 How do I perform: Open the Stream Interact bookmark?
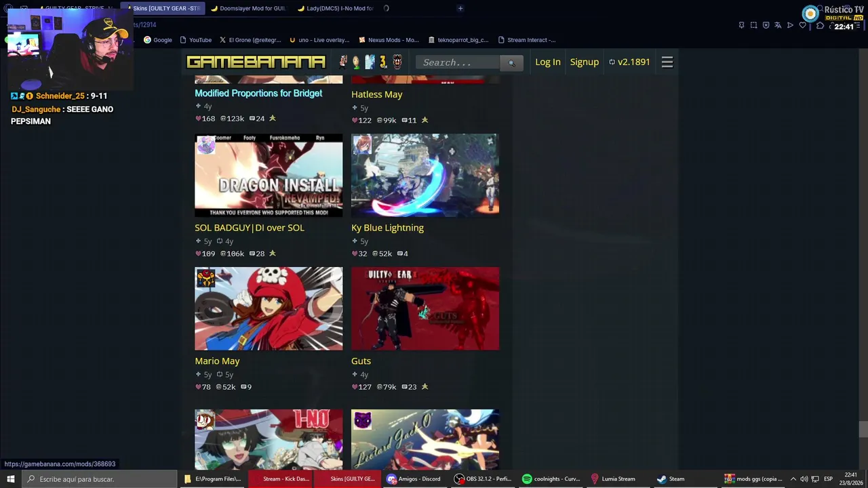click(x=527, y=40)
